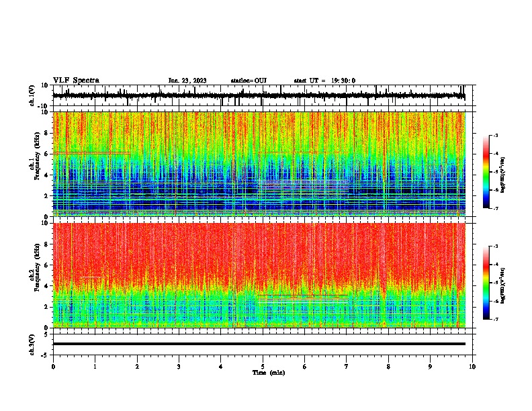The height and width of the screenshot is (411, 532).
Task: Click the "2" kHz tick of ch.2 spectrogram
Action: [x=46, y=307]
